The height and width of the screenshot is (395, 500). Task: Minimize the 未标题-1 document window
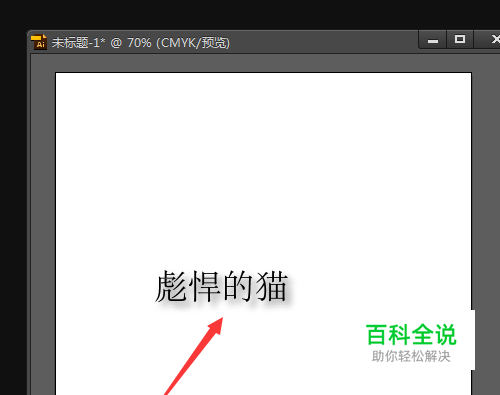[x=433, y=40]
